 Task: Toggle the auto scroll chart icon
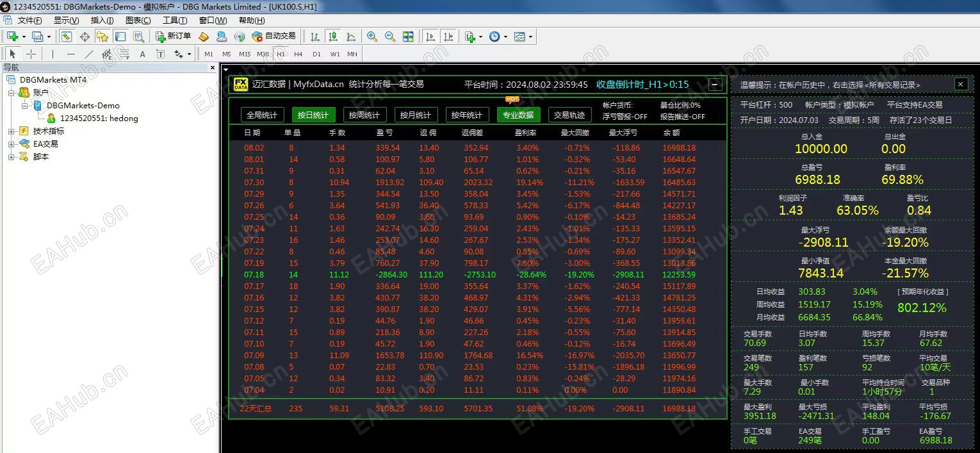pyautogui.click(x=430, y=37)
